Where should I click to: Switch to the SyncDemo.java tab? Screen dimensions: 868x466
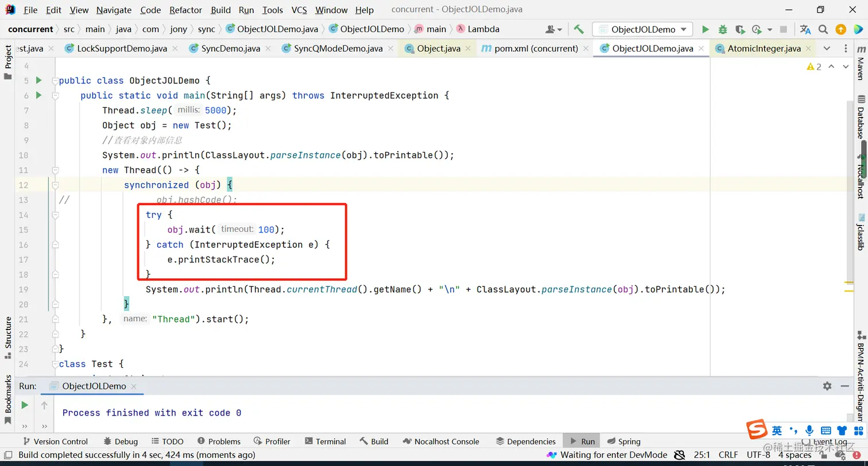click(x=231, y=49)
